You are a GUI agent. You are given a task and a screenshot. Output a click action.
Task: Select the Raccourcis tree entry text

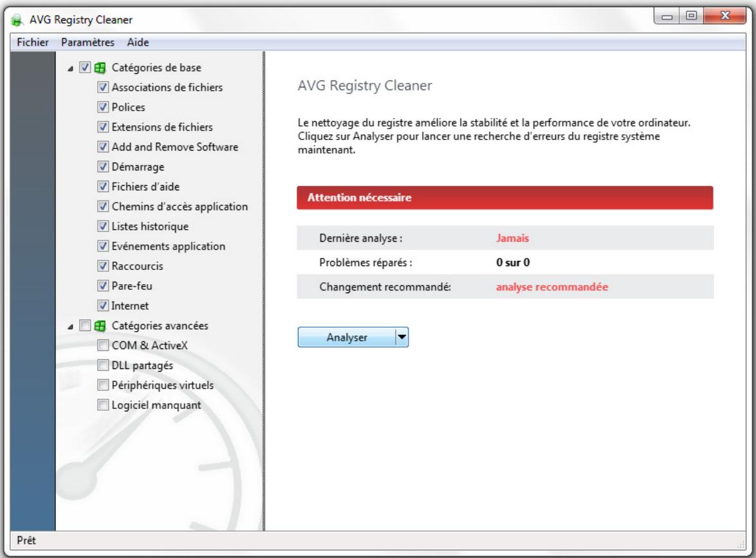point(138,266)
